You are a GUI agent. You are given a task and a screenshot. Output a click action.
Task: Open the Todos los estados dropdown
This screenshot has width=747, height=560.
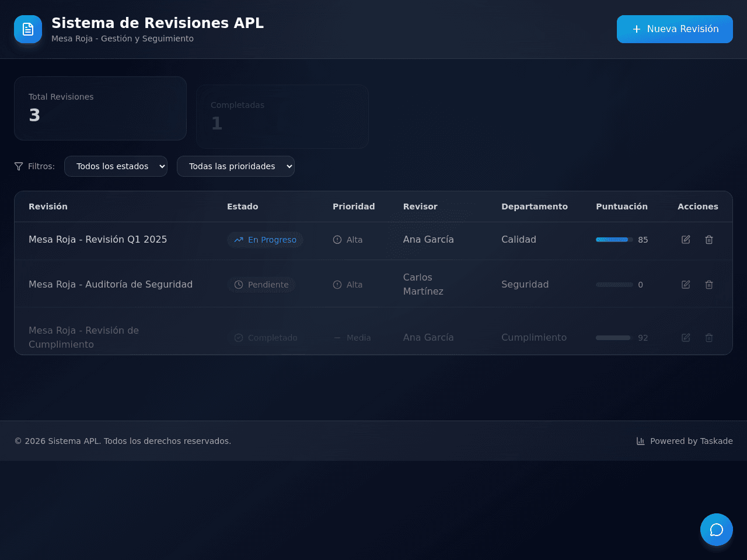116,166
